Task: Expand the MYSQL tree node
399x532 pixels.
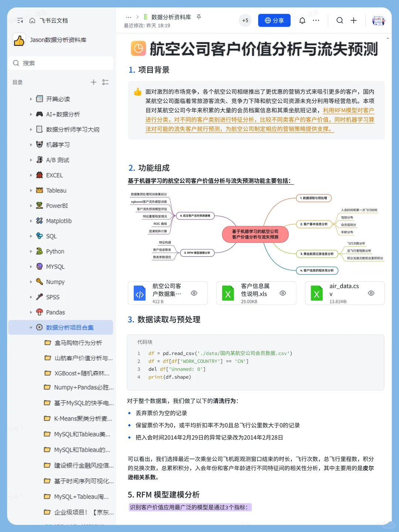Action: coord(31,266)
